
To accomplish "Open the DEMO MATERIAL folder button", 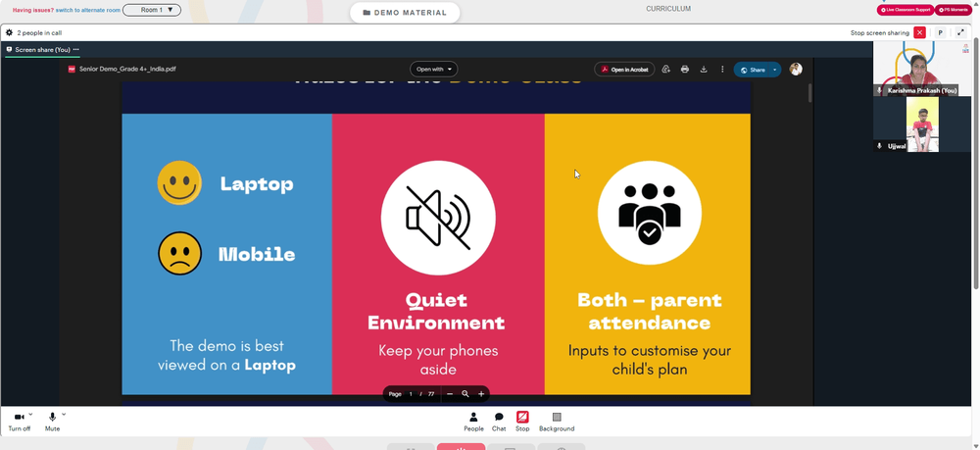I will point(405,13).
